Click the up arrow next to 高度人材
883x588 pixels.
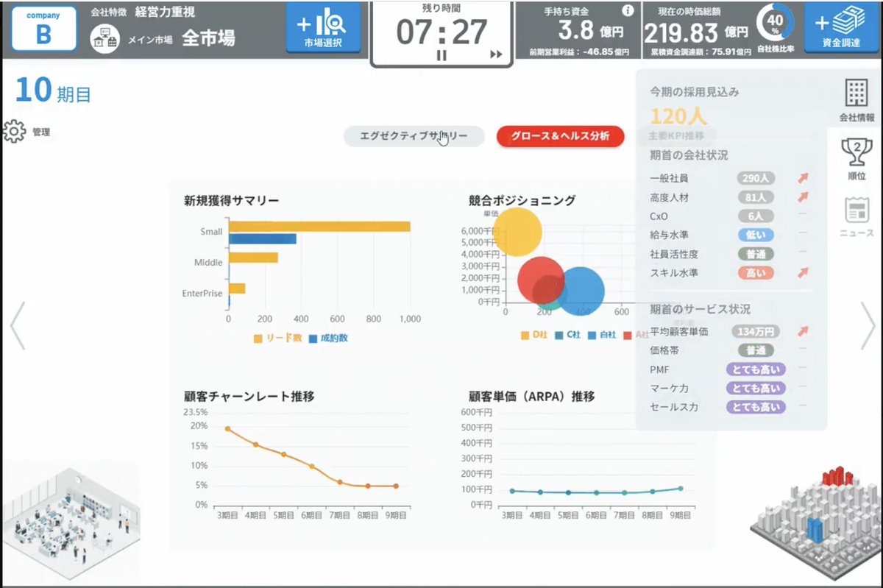click(803, 196)
